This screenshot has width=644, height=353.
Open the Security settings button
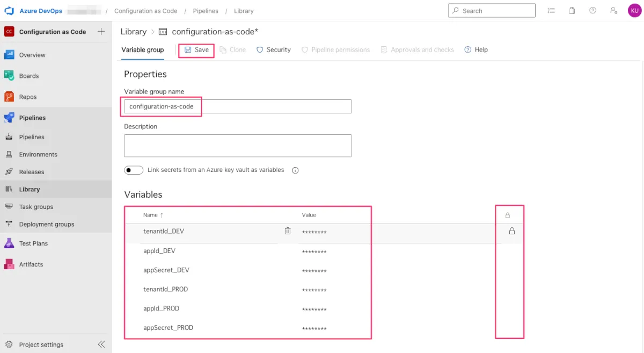273,50
